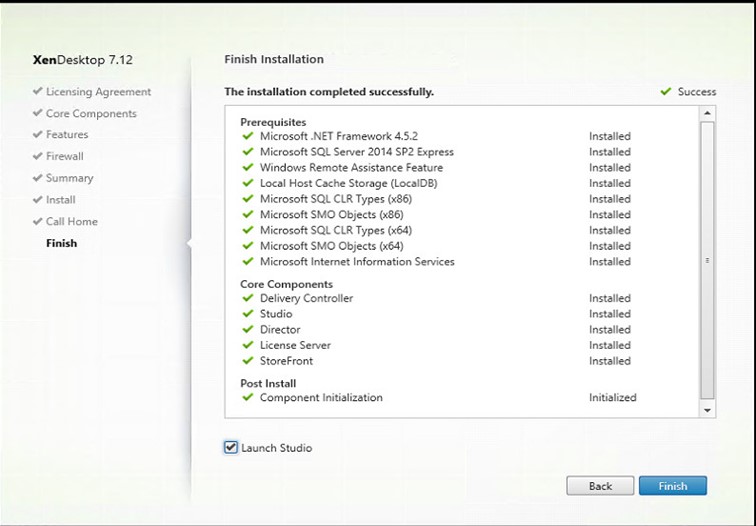Click checkmark beside Microsoft SQL CLR Types (x64)

coord(248,230)
